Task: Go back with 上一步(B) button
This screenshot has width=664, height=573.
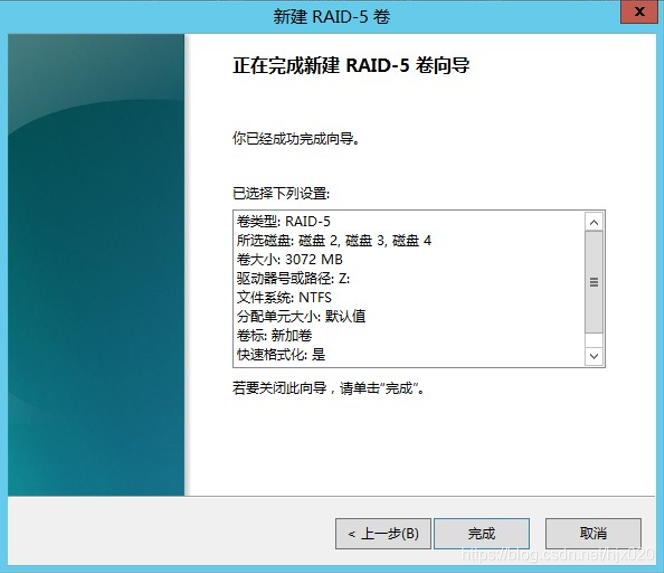Action: point(383,533)
